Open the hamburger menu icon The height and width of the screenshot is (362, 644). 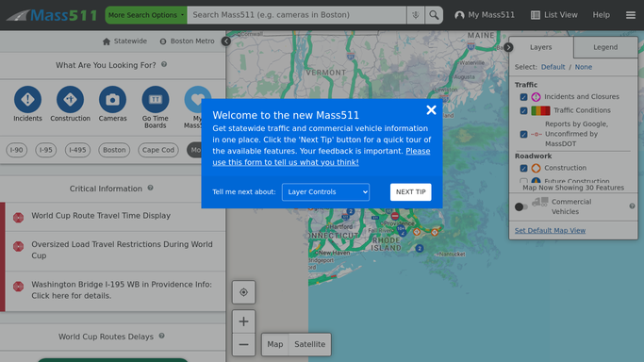(631, 15)
